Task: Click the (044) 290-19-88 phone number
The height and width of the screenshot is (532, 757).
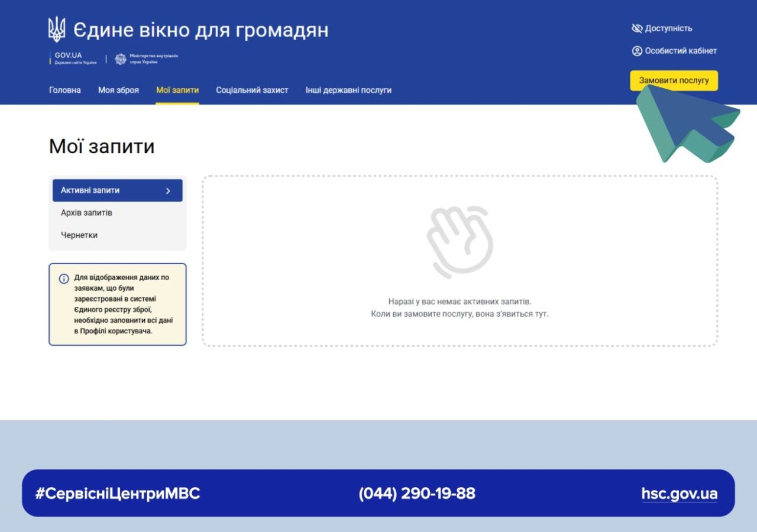Action: [x=417, y=494]
